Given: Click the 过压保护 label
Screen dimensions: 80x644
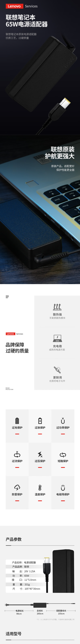Looking at the screenshot, I should pyautogui.click(x=40, y=461).
